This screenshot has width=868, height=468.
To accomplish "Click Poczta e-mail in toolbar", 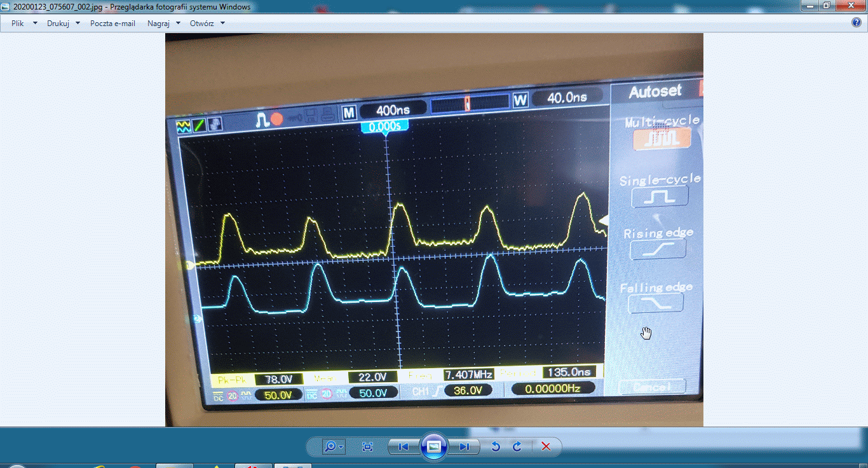I will click(112, 24).
